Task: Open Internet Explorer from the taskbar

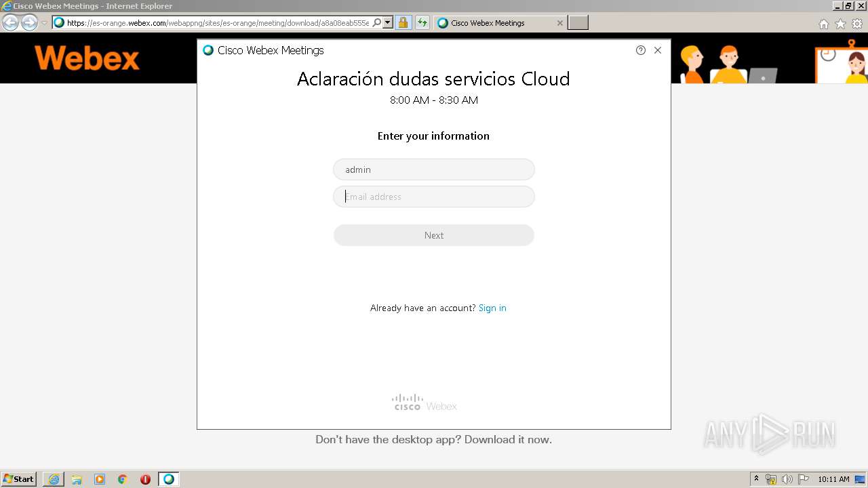Action: point(54,479)
